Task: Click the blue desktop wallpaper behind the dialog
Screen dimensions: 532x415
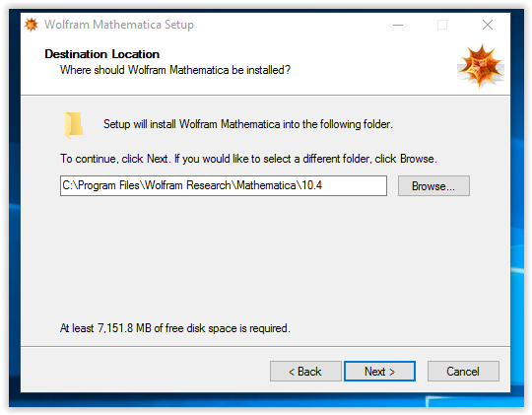Action: 517,204
